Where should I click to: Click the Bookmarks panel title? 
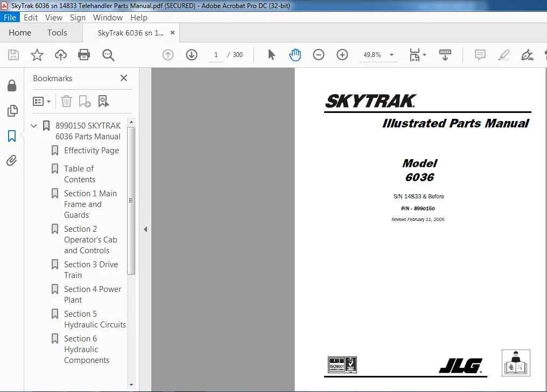(x=53, y=79)
